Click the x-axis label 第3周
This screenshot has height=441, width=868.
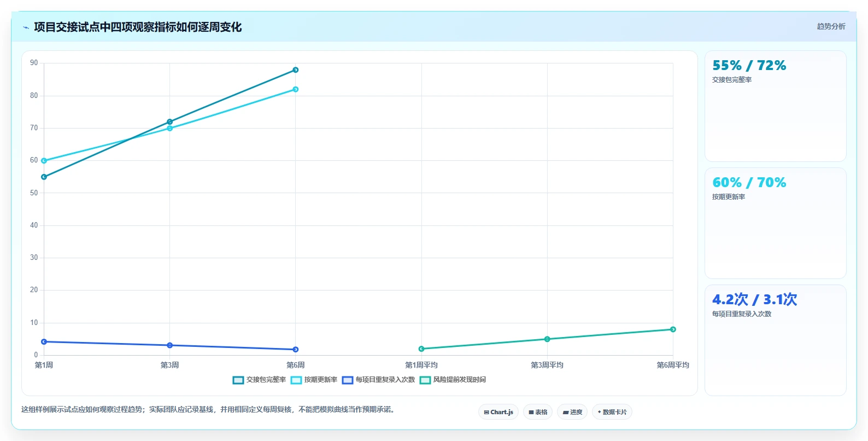[170, 365]
